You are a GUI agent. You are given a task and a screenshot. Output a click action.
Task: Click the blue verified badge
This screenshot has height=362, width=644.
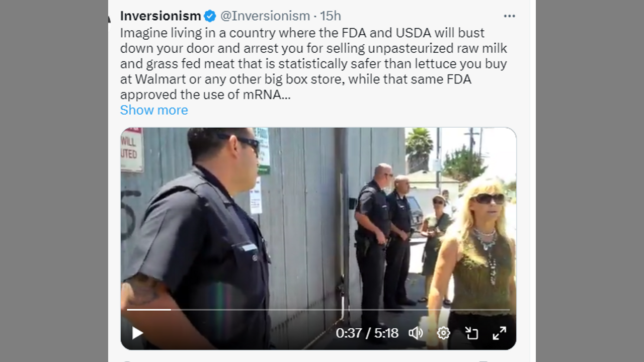pos(210,16)
